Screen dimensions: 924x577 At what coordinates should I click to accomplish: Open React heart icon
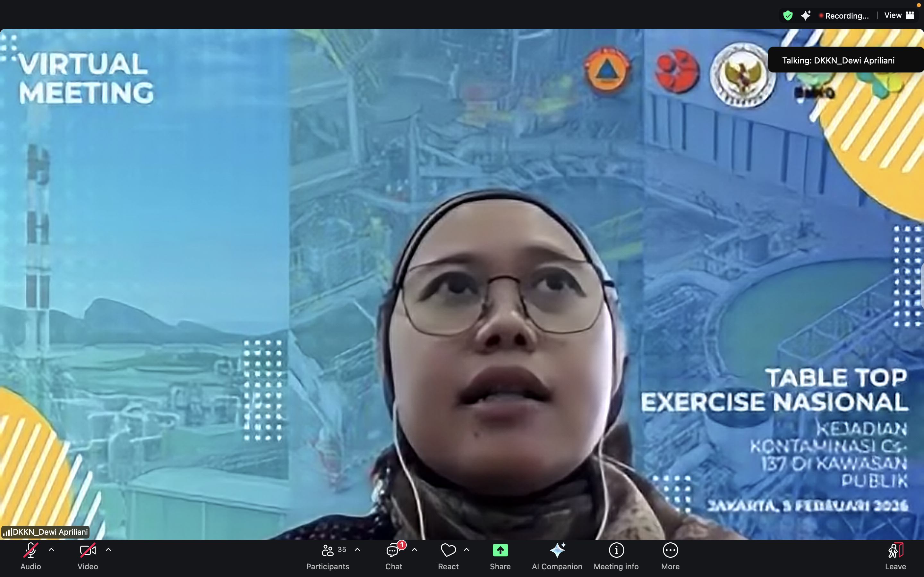[x=448, y=550]
